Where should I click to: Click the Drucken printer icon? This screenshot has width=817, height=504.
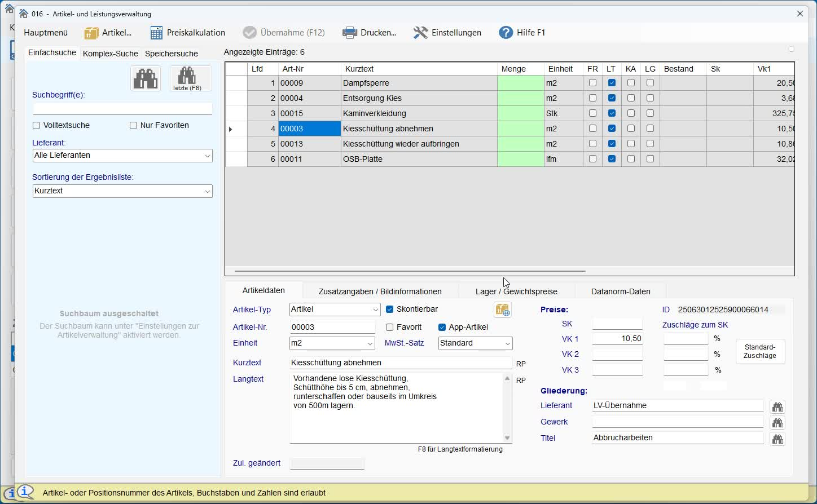tap(350, 33)
